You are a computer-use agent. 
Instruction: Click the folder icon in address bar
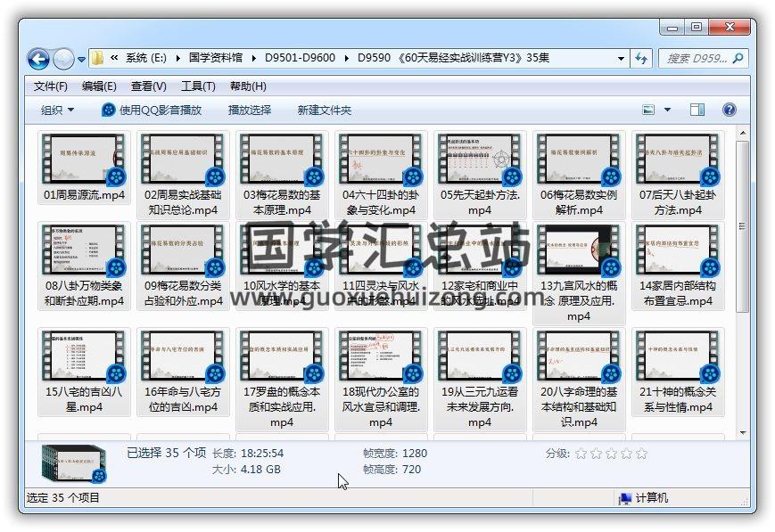[97, 58]
